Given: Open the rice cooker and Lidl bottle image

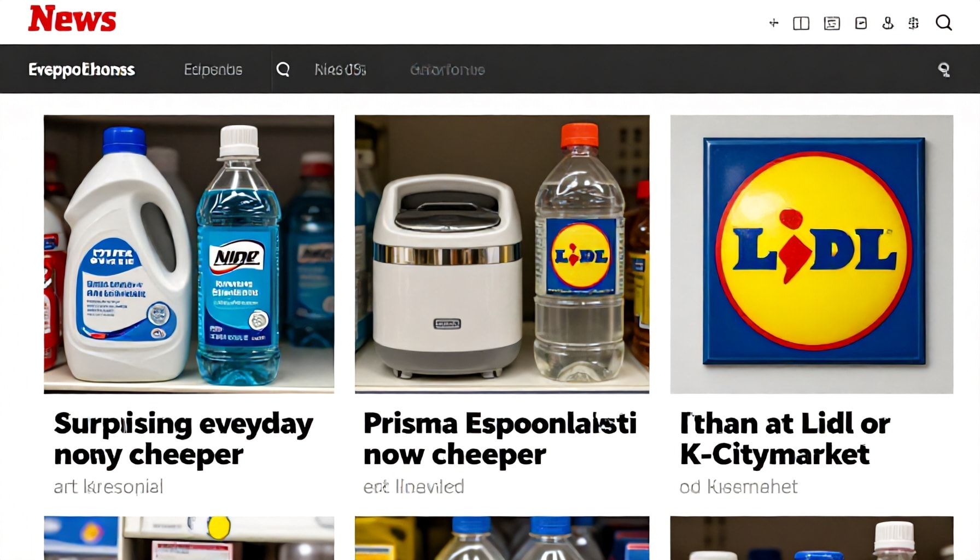Looking at the screenshot, I should tap(502, 254).
